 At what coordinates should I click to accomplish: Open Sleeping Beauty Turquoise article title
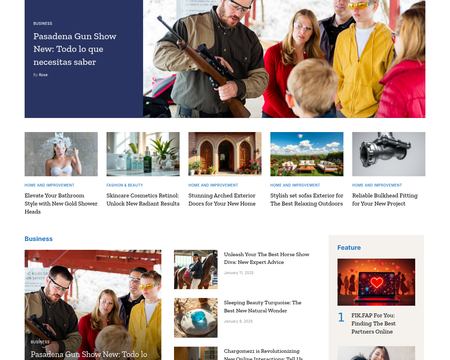tap(263, 307)
